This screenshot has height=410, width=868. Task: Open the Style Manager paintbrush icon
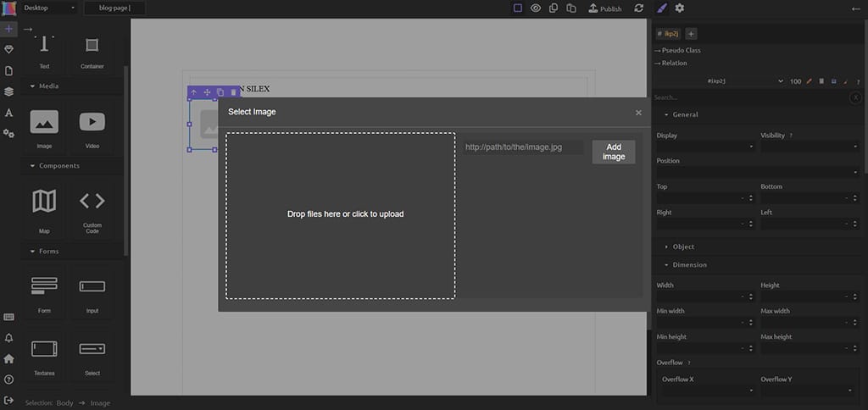tap(662, 8)
